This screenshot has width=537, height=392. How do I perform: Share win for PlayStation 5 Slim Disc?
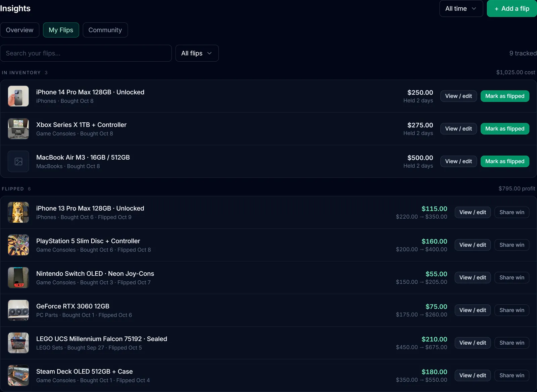512,245
